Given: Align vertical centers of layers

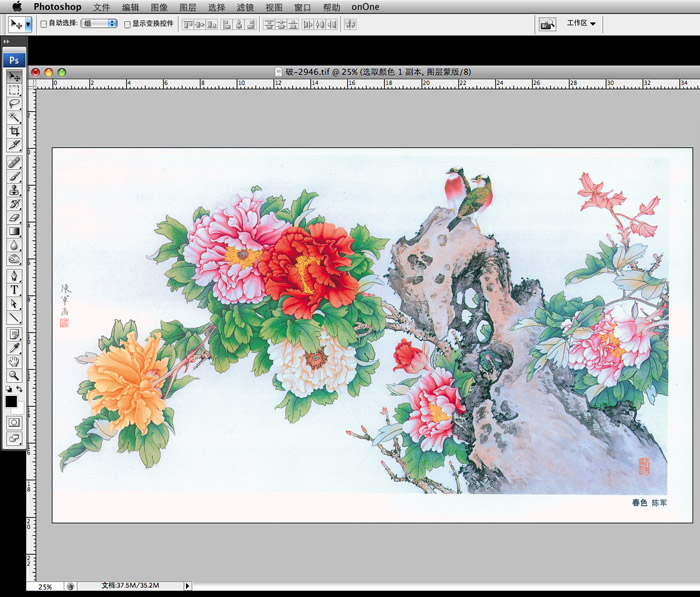Looking at the screenshot, I should pos(200,25).
